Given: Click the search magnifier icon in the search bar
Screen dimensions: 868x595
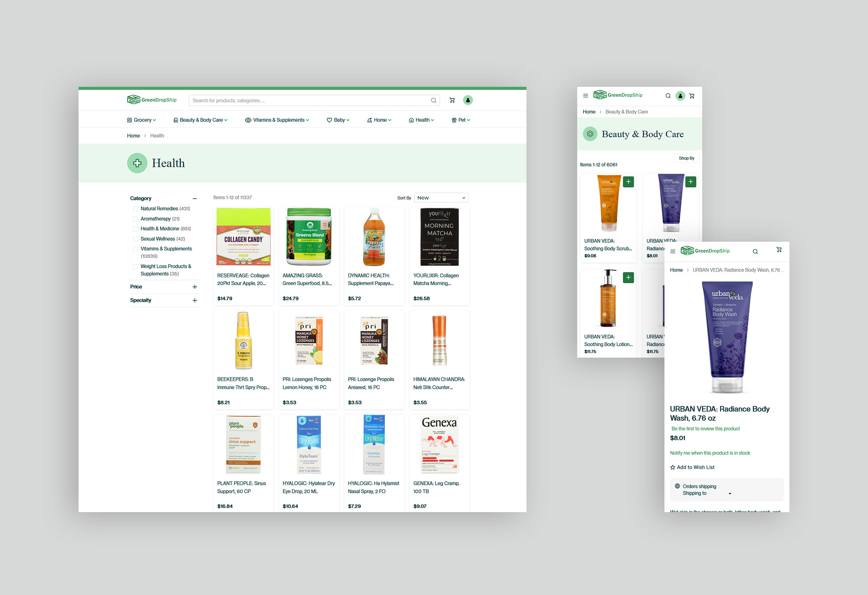Looking at the screenshot, I should coord(433,100).
